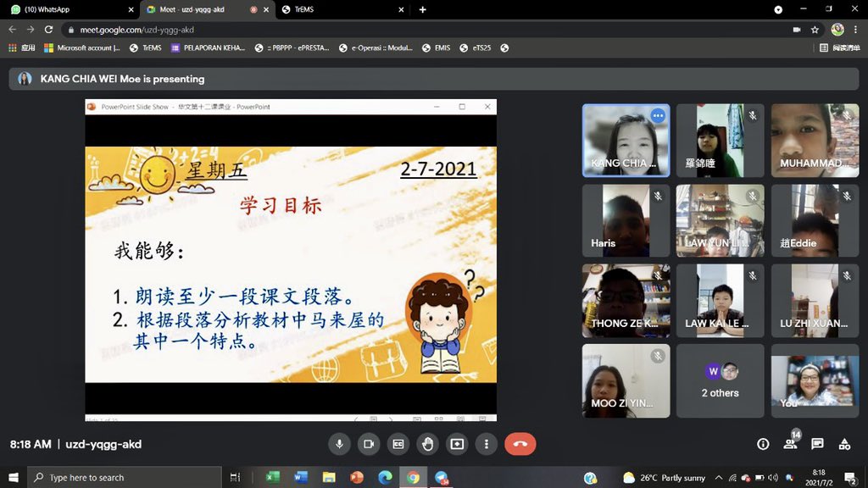Show participants list icon
This screenshot has width=868, height=488.
(791, 444)
